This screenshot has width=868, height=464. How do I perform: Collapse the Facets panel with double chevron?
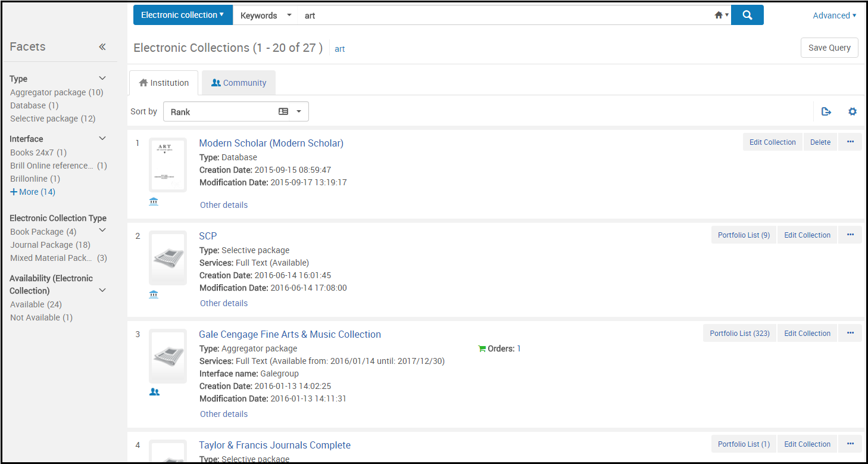tap(102, 46)
